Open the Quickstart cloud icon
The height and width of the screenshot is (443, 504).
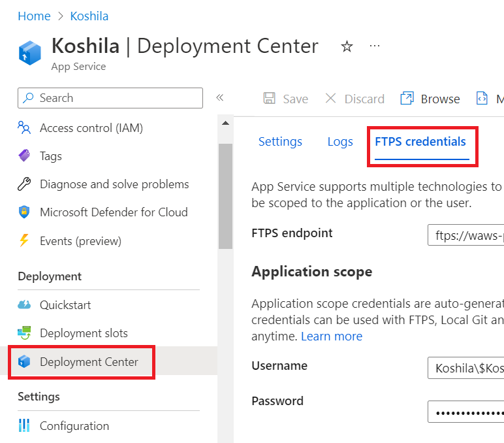click(x=24, y=304)
